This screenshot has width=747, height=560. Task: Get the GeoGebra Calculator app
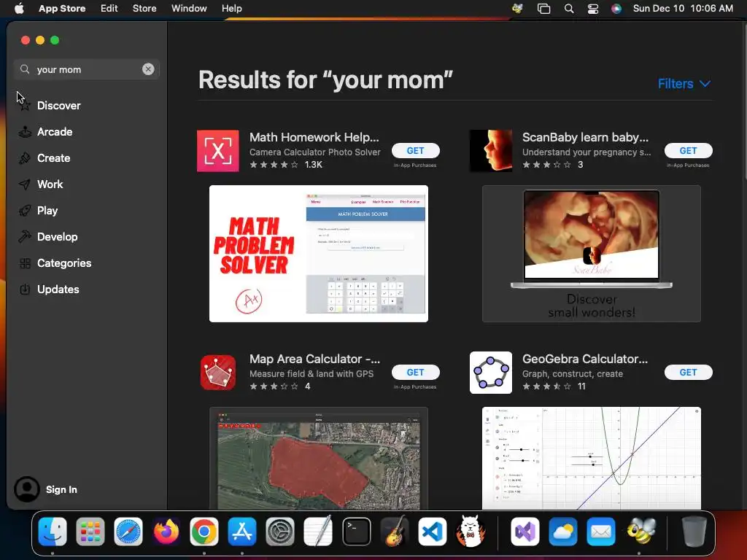689,373
